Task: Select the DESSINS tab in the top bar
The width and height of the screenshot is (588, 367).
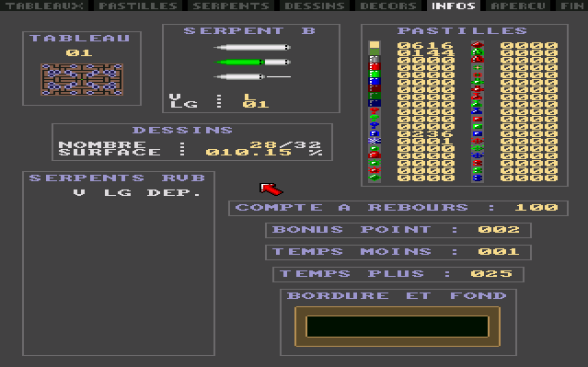Action: click(315, 6)
